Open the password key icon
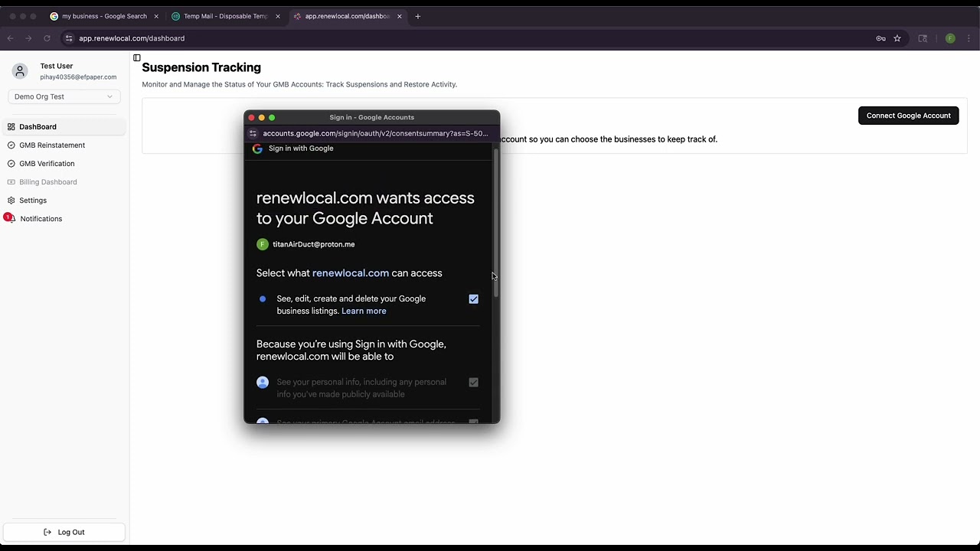The image size is (980, 551). coord(880,38)
